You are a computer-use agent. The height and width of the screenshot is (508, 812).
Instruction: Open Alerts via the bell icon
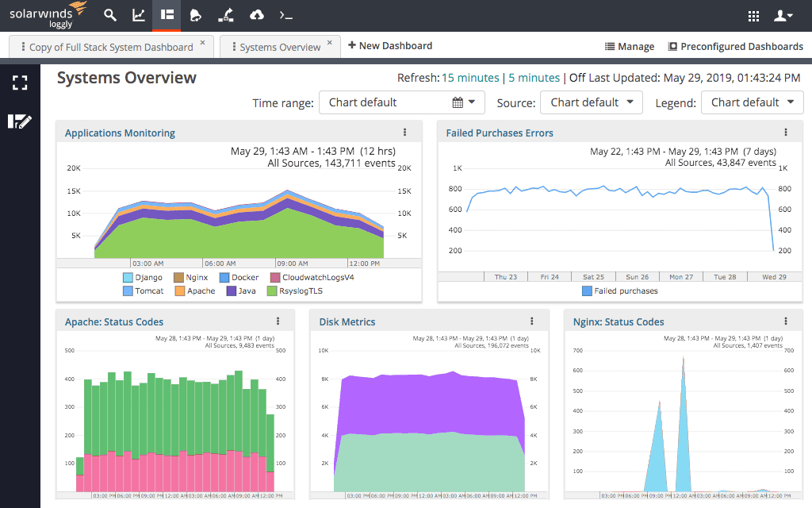(x=196, y=15)
